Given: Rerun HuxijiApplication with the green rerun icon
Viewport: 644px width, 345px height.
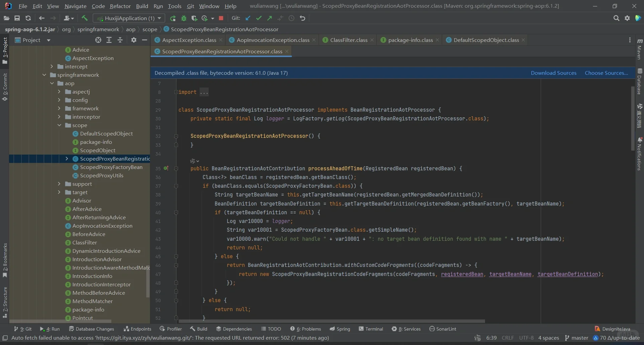Looking at the screenshot, I should 173,18.
